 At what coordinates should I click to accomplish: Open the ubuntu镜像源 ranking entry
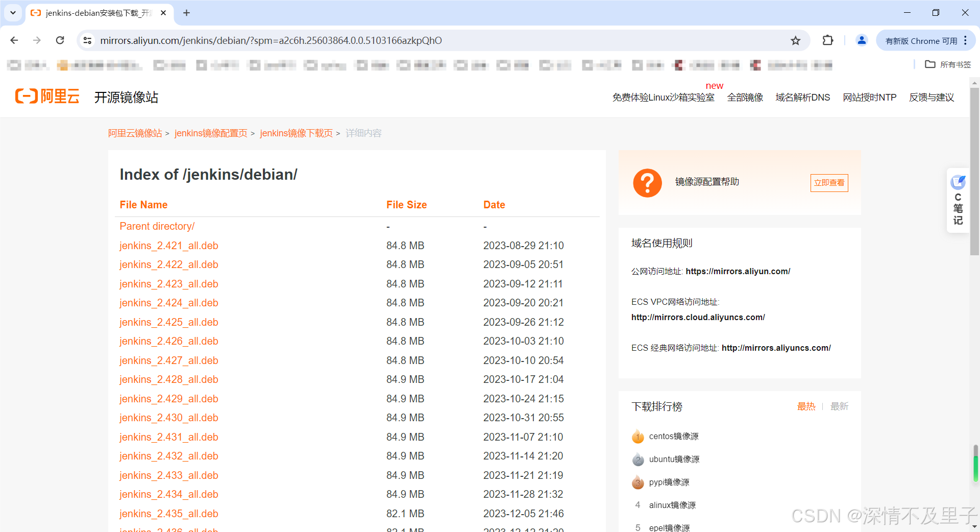point(674,460)
